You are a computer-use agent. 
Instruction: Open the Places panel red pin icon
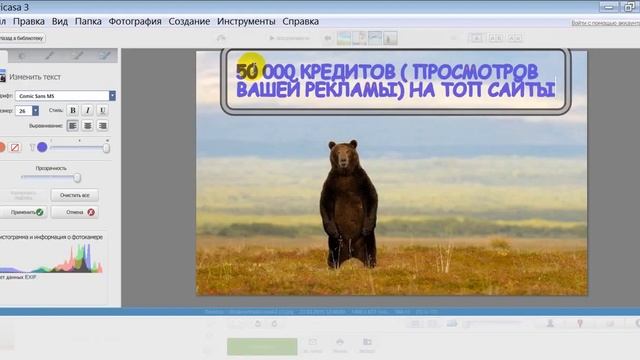[x=580, y=323]
